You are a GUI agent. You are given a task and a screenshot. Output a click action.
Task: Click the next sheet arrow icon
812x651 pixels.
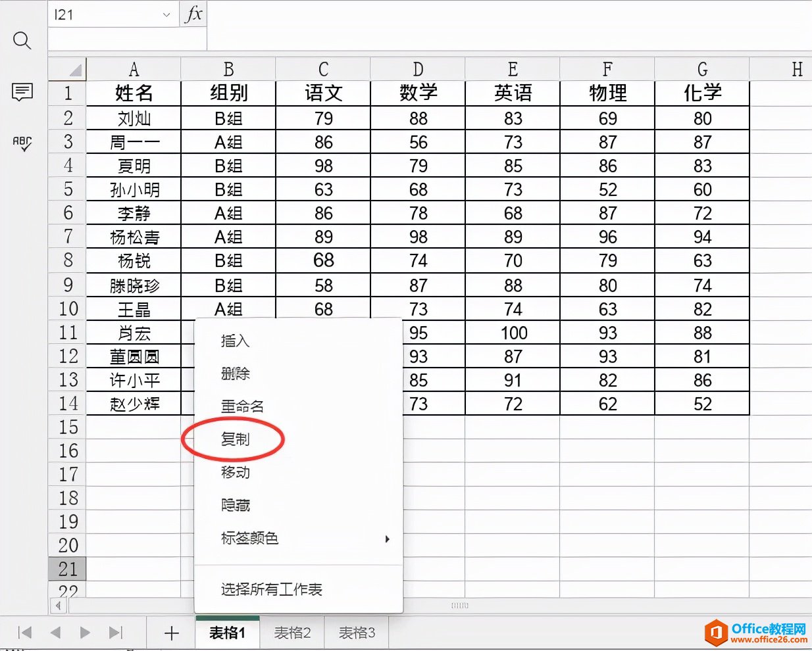coord(86,633)
